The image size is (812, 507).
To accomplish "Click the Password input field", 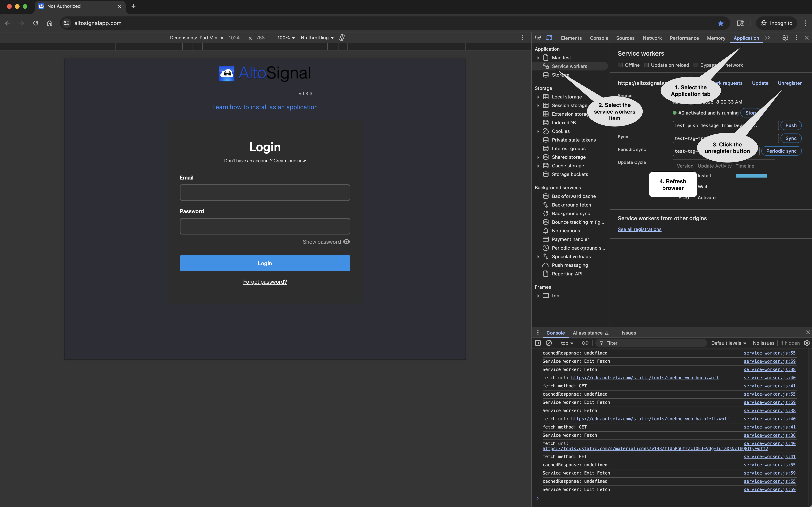I will [x=265, y=226].
